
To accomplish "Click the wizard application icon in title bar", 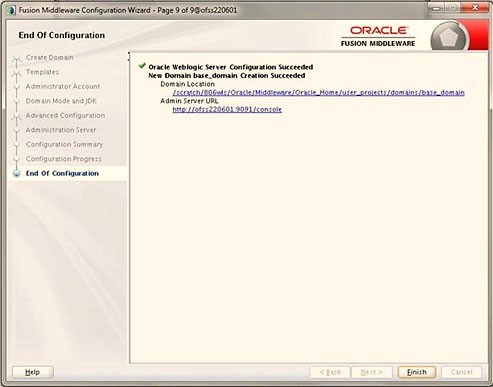I will coord(11,10).
